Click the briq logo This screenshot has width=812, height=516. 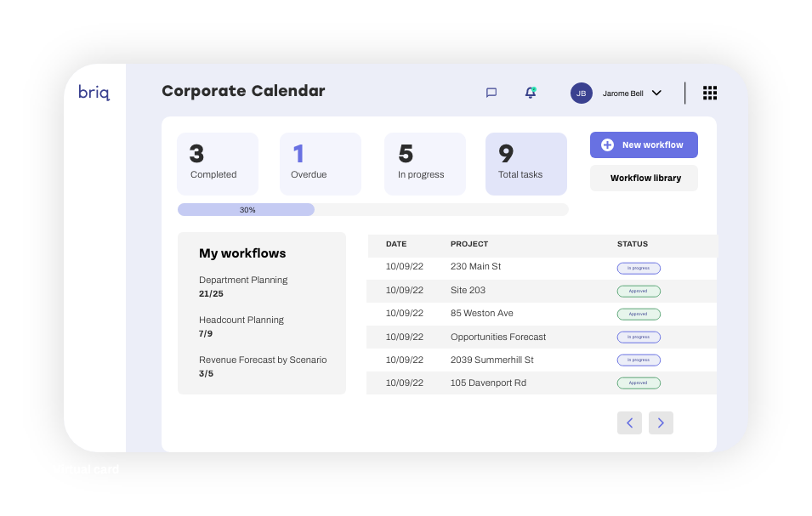94,93
